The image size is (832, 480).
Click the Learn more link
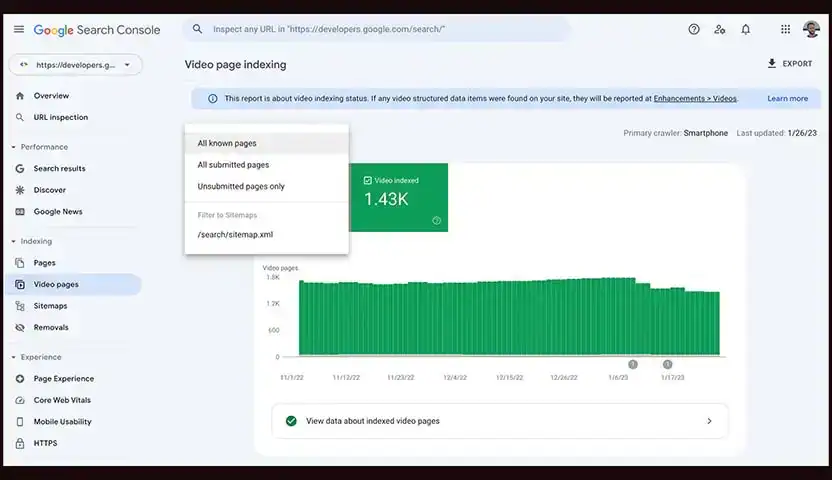pos(787,99)
